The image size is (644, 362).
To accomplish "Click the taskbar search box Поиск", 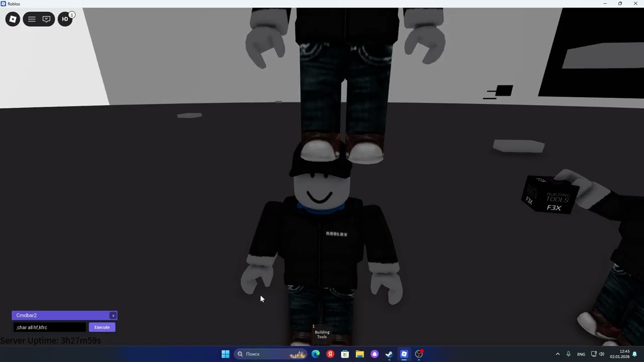I will tap(271, 354).
